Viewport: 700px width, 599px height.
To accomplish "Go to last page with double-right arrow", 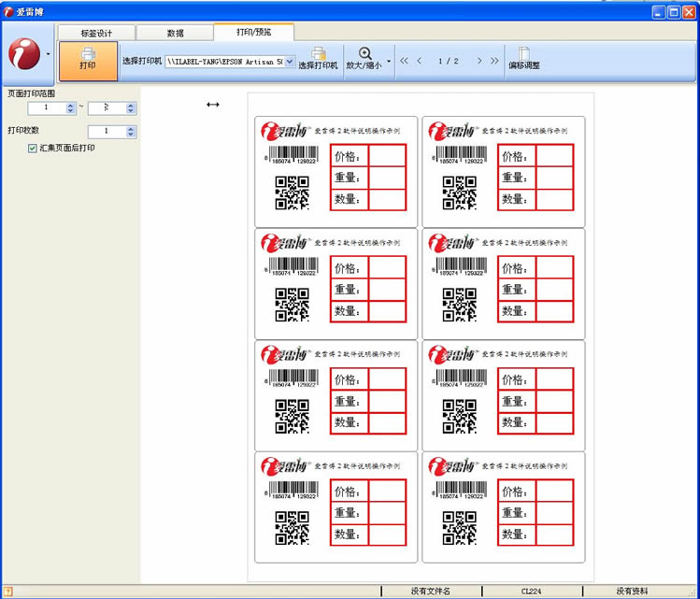I will pyautogui.click(x=494, y=61).
